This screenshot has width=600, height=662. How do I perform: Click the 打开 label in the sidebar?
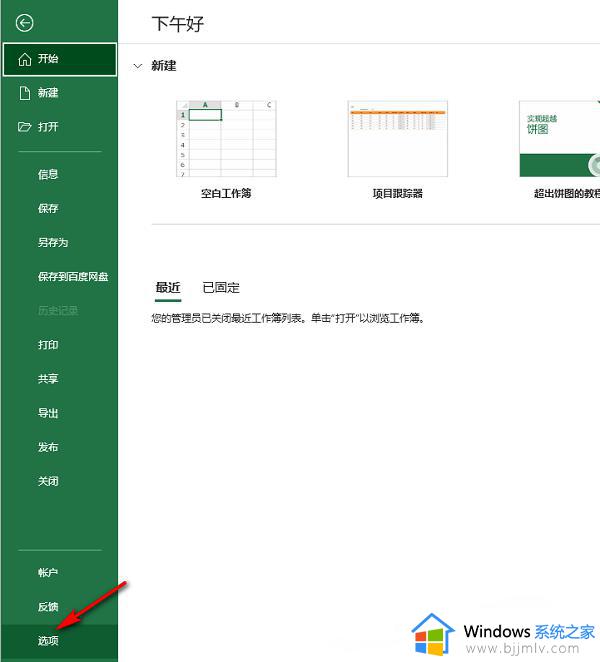point(48,127)
